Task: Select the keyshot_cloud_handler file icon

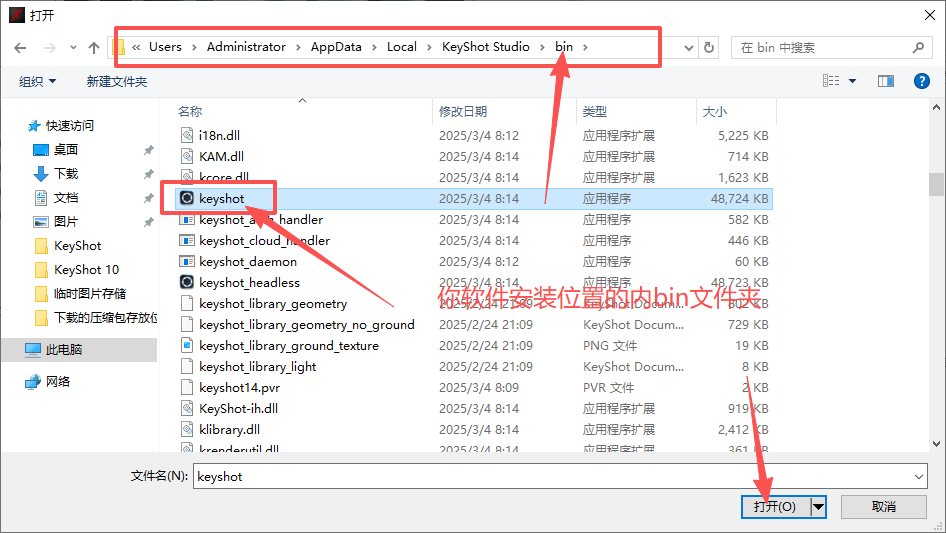Action: (187, 240)
